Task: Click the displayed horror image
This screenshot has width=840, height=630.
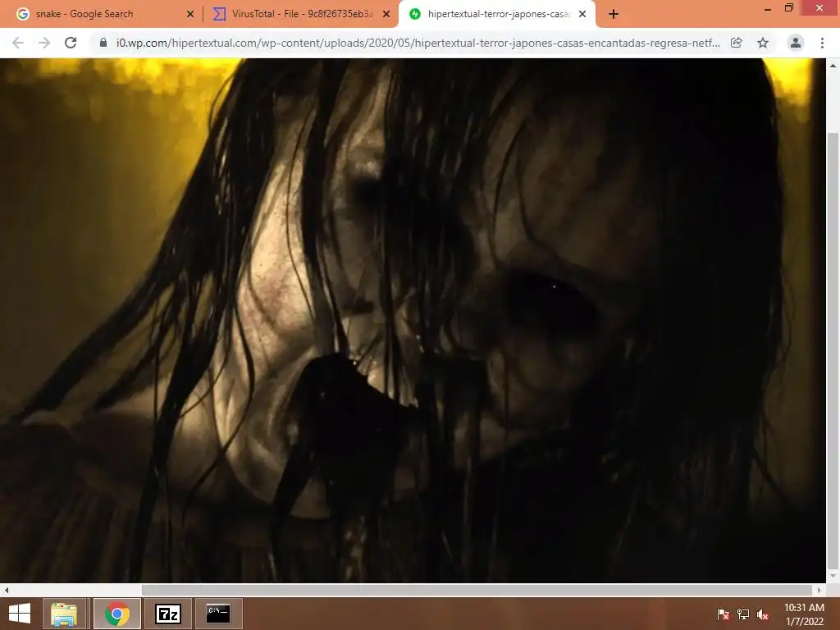Action: [413, 321]
